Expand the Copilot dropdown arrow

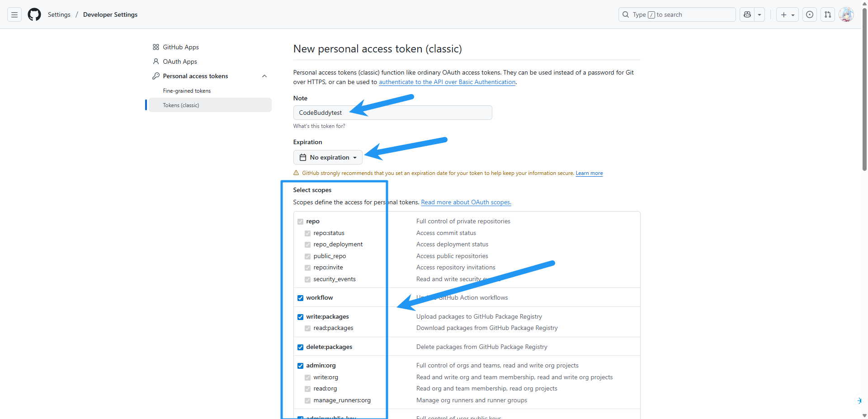click(x=759, y=15)
